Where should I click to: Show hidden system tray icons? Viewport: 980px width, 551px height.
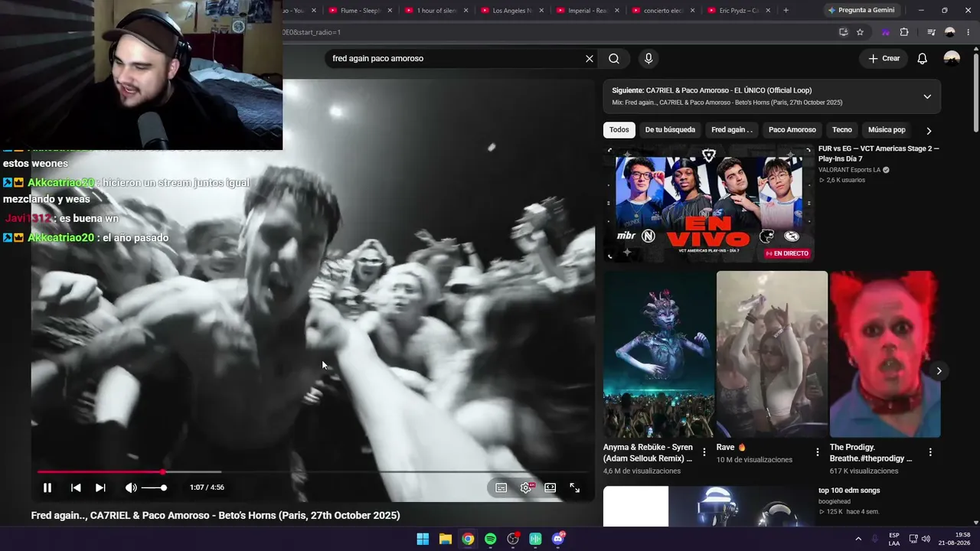pos(858,539)
